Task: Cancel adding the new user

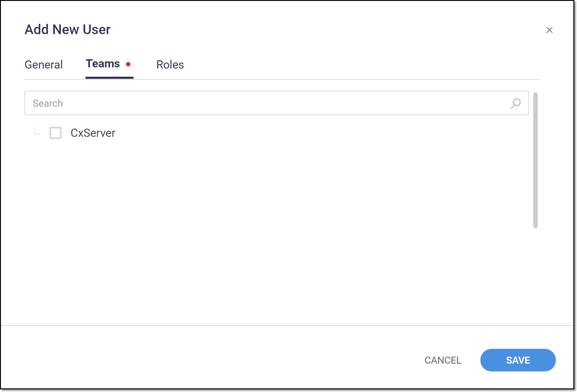Action: coord(443,360)
